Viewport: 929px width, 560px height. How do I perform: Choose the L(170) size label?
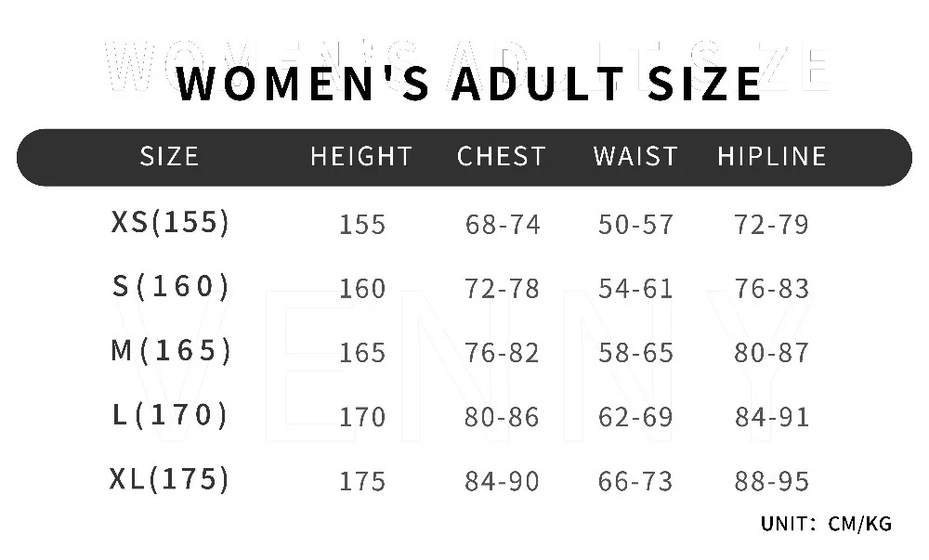coord(170,414)
